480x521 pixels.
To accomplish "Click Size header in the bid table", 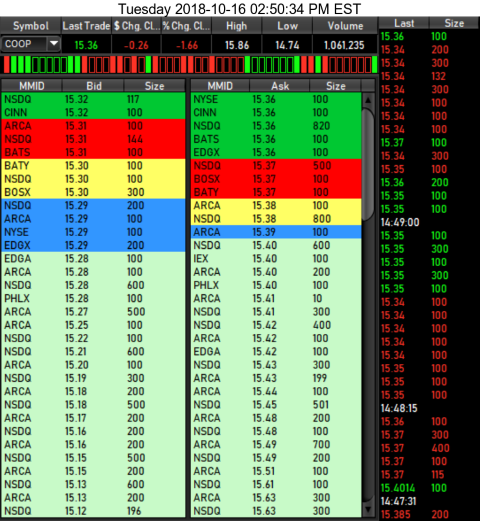I will 154,86.
